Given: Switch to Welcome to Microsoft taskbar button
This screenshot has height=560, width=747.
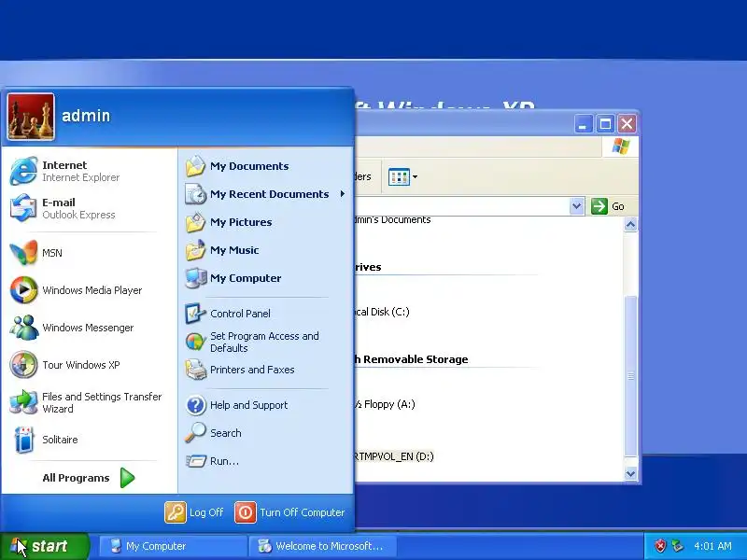Looking at the screenshot, I should tap(323, 546).
